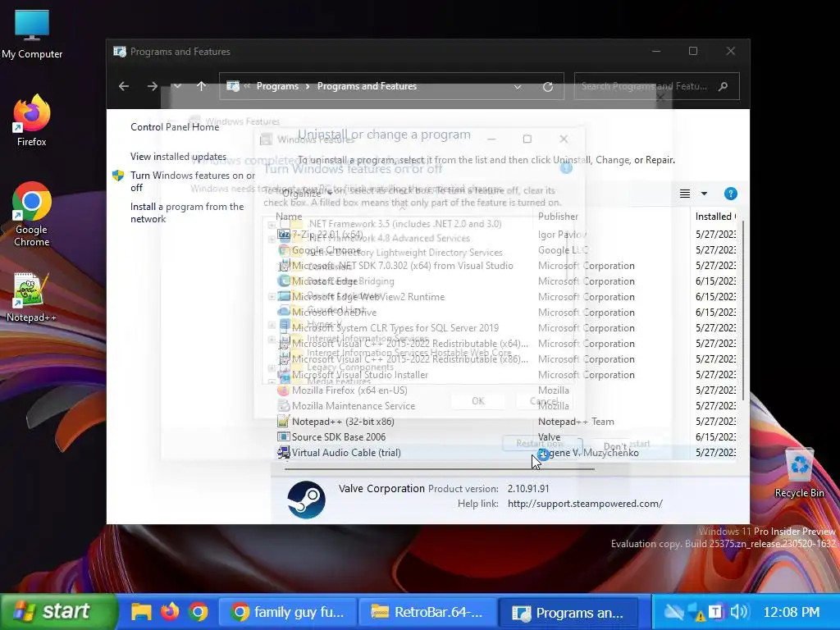Screen dimensions: 840x630
Task: Sort by the Installed On column header
Action: 715,217
